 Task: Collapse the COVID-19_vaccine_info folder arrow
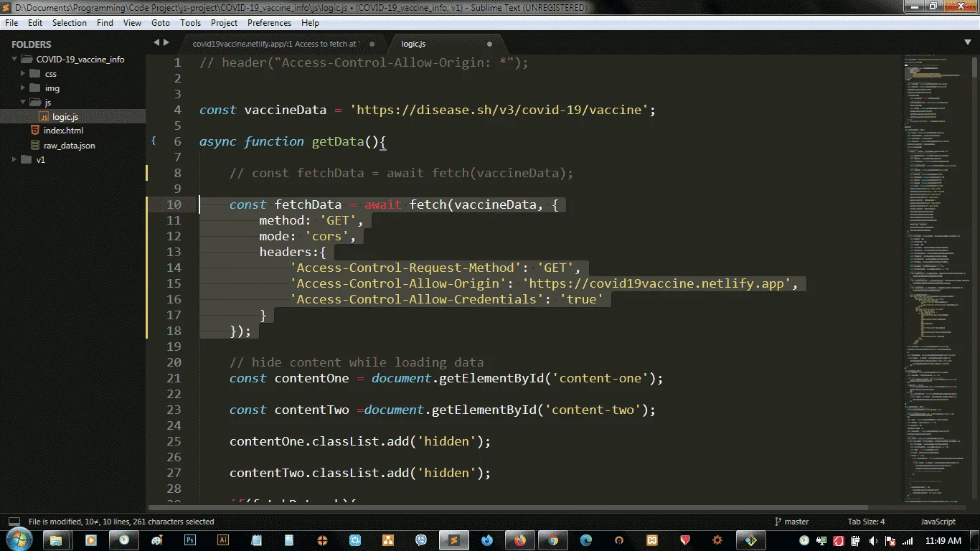pyautogui.click(x=14, y=60)
